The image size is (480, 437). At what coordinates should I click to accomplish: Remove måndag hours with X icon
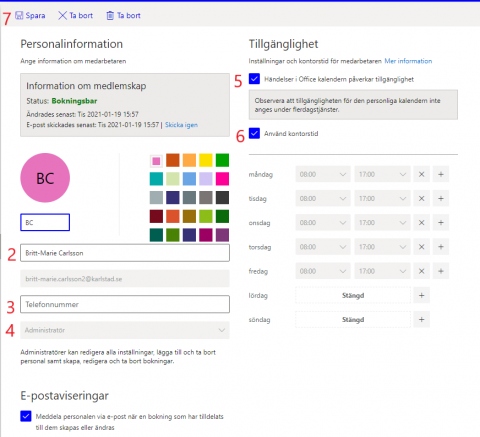point(421,174)
